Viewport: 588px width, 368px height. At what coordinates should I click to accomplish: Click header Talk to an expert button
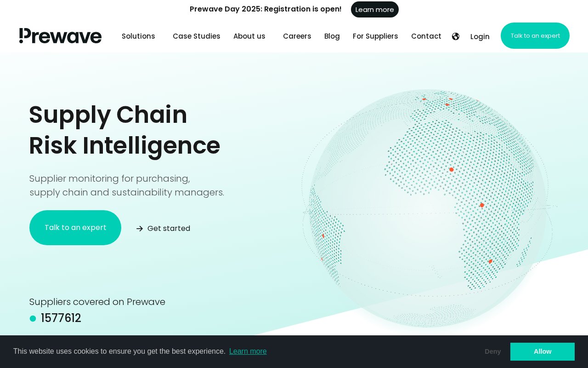coord(535,36)
